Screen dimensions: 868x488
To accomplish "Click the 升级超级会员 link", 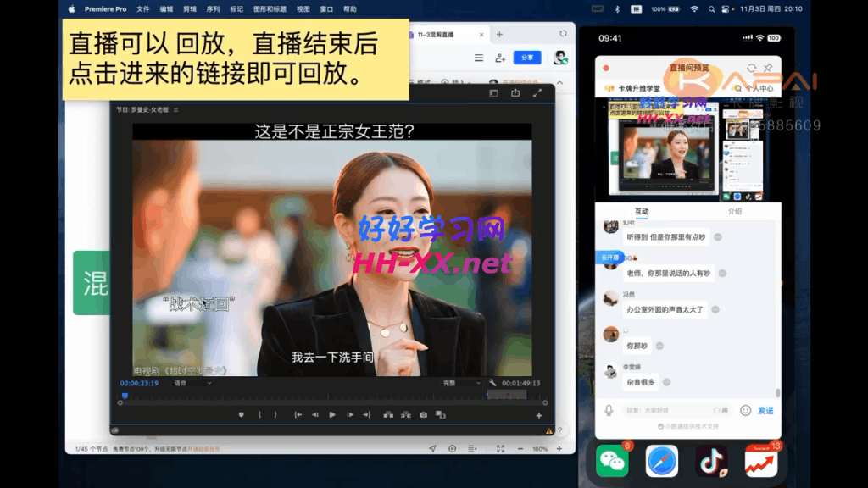I will [203, 449].
